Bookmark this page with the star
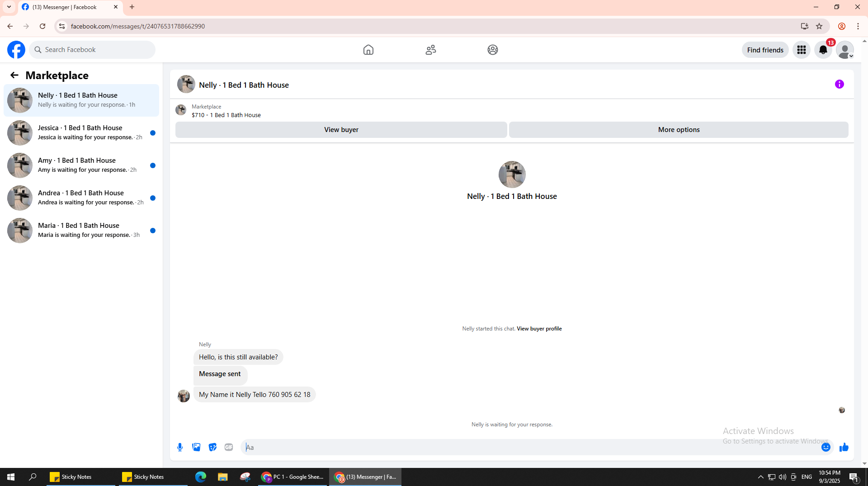This screenshot has width=868, height=486. coord(819,26)
